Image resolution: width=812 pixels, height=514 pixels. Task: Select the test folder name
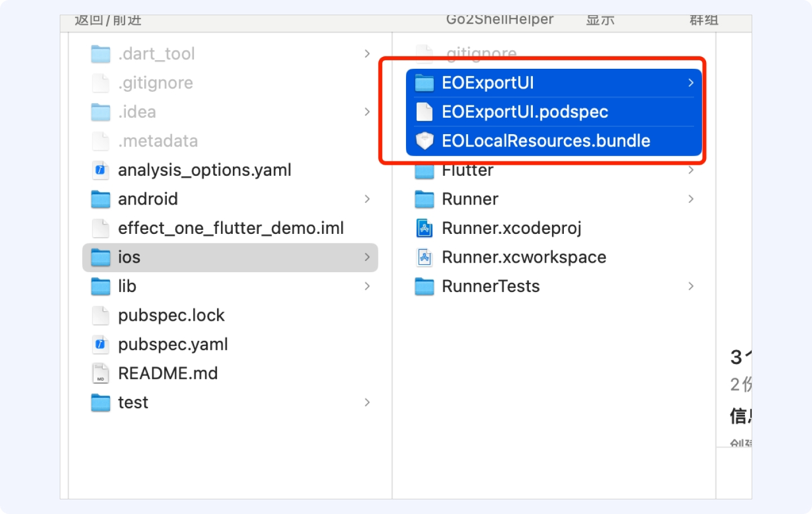click(133, 402)
